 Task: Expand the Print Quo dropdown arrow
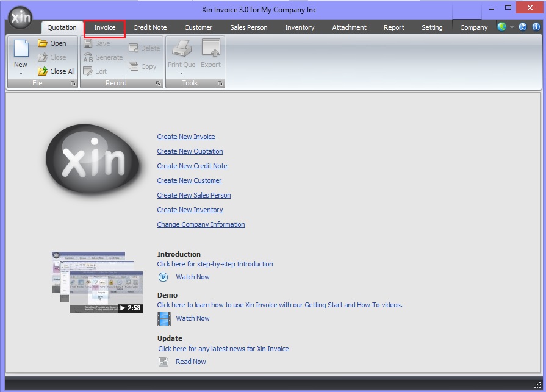click(x=181, y=73)
